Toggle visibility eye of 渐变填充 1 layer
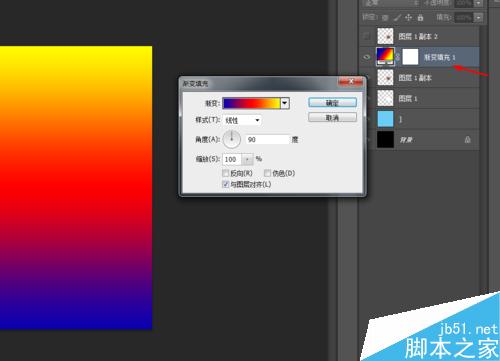This screenshot has width=500, height=361. pyautogui.click(x=367, y=57)
